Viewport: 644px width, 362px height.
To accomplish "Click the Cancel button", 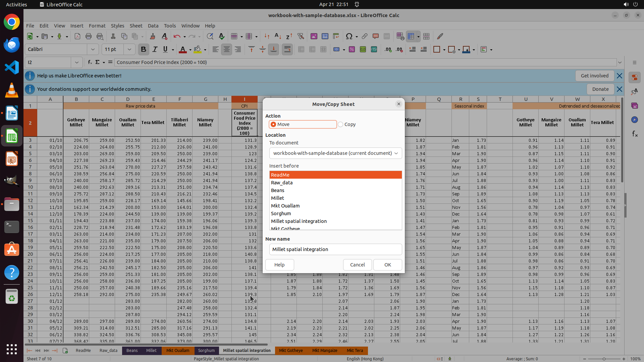I will pos(357,265).
